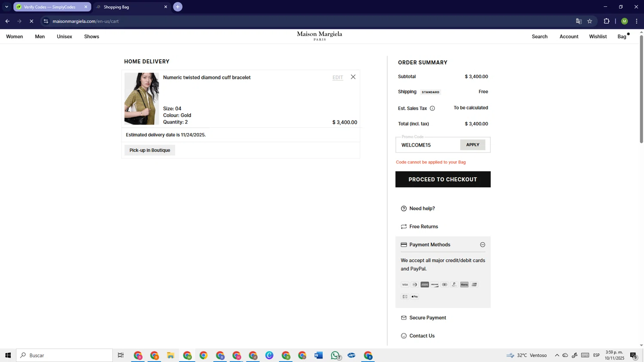Open Chrome three-dot menu
The width and height of the screenshot is (644, 362).
[x=637, y=21]
